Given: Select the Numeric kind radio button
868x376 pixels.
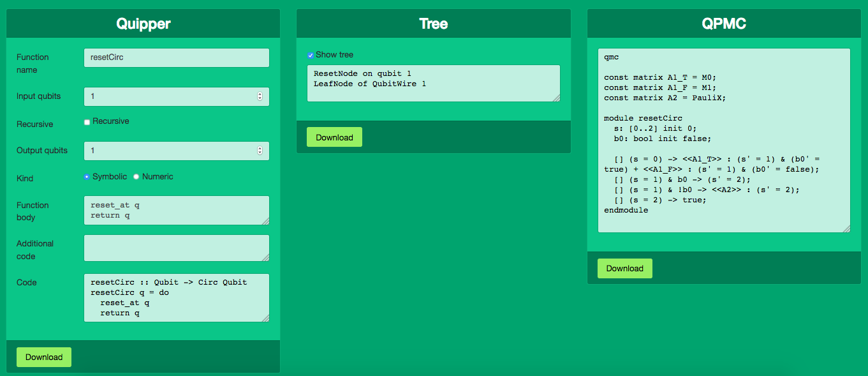Looking at the screenshot, I should [136, 177].
